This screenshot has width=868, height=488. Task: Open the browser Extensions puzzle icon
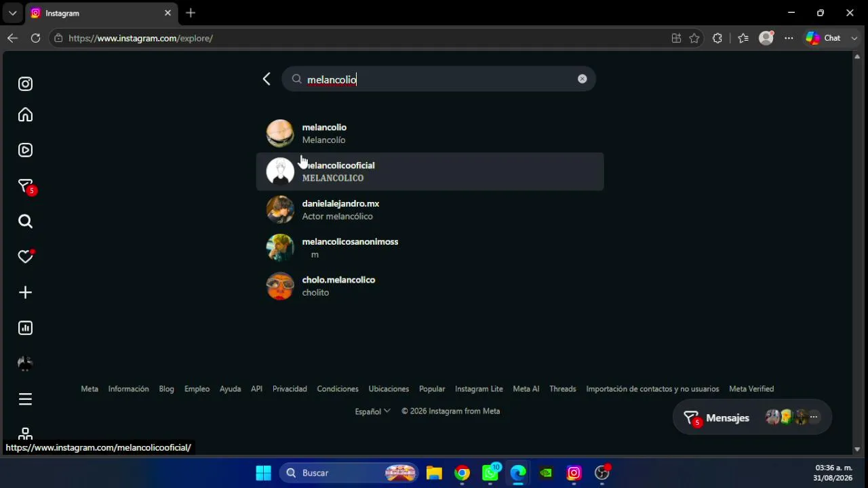point(717,38)
